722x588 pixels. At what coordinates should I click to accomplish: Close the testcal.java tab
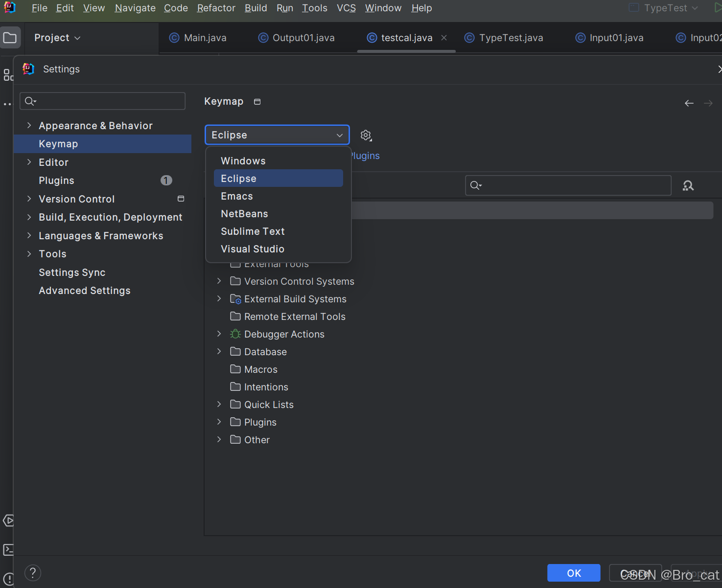(444, 38)
